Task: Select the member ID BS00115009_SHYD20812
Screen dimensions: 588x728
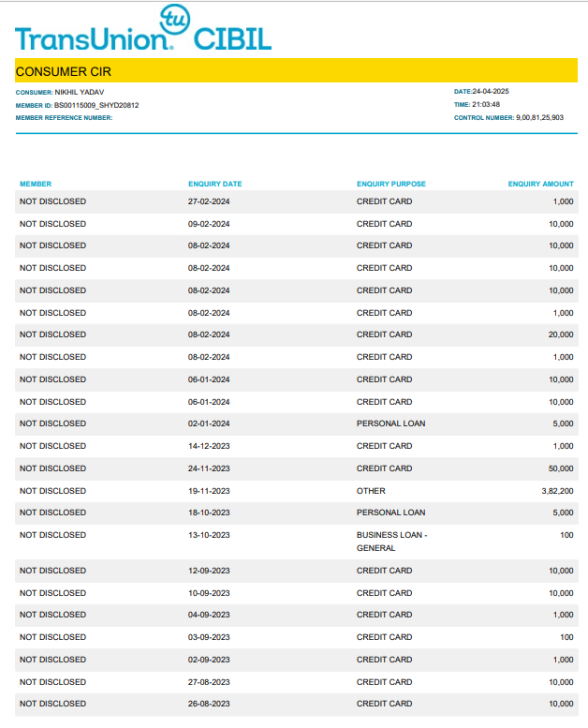Action: pos(96,105)
